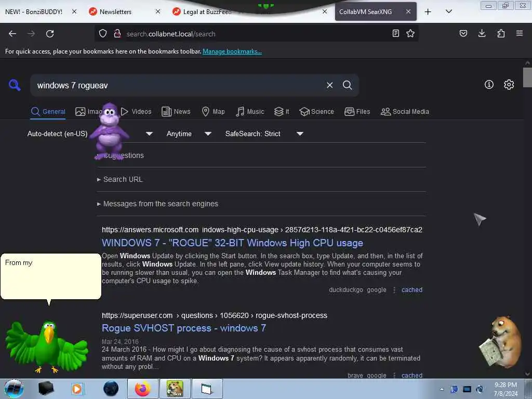Open the Firefox downloads panel
Screen dimensions: 532x399
click(482, 33)
